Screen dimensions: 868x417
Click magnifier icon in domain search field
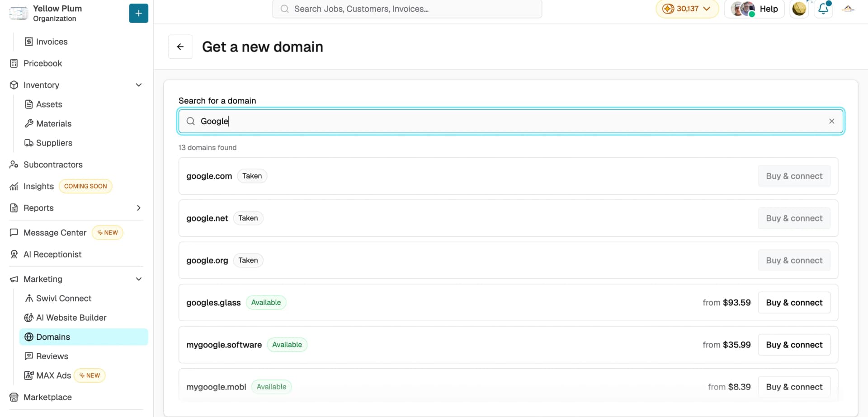click(191, 121)
